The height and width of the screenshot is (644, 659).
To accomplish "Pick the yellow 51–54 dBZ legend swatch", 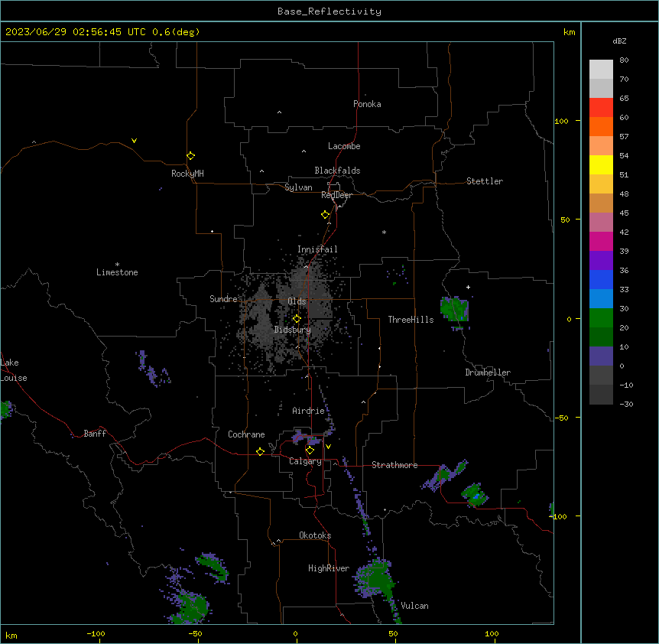I will pyautogui.click(x=601, y=164).
